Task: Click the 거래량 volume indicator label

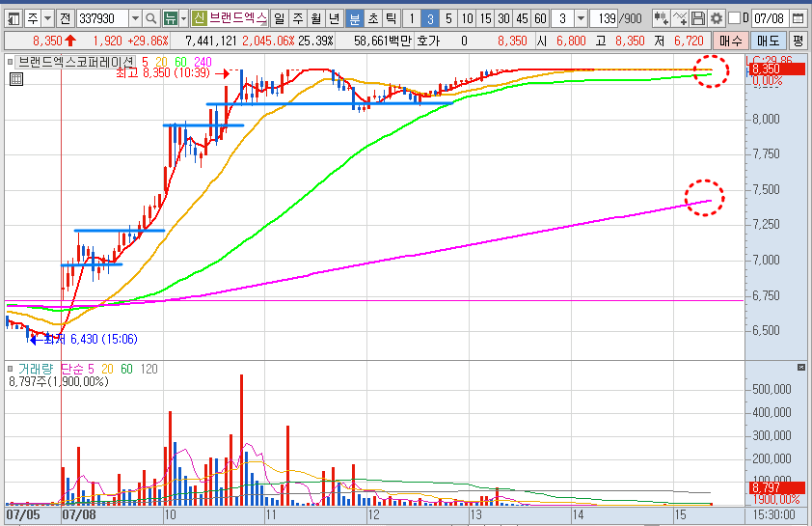Action: [36, 369]
